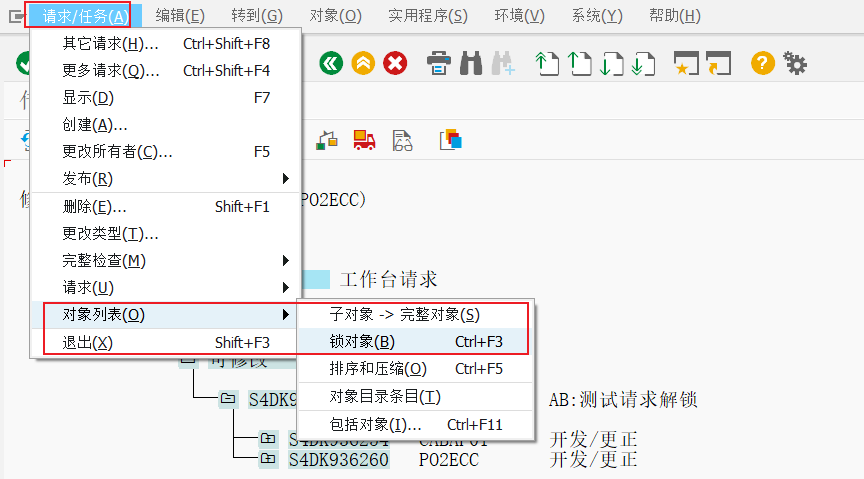
Task: Click the display document glasses icon
Action: 402,141
